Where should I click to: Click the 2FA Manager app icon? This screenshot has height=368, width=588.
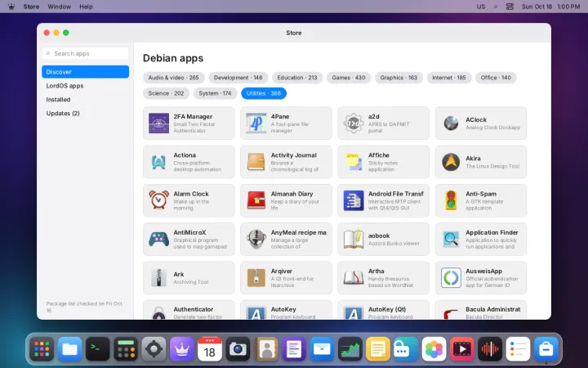158,123
